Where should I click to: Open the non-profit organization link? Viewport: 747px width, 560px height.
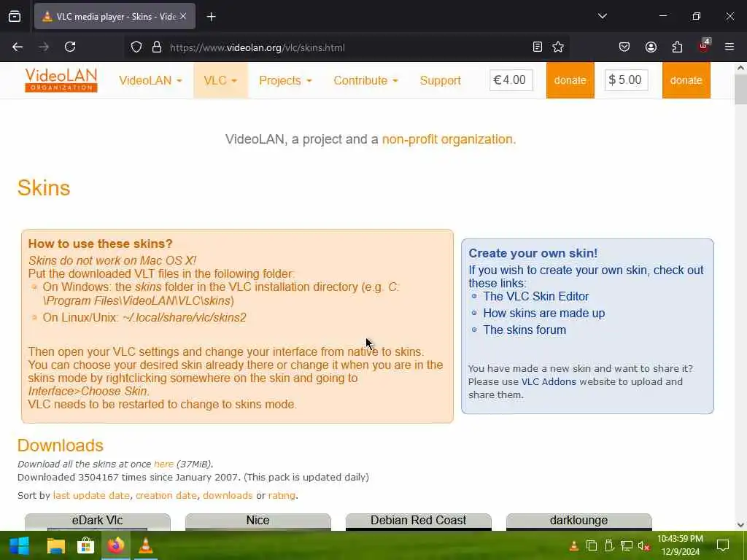coord(449,139)
